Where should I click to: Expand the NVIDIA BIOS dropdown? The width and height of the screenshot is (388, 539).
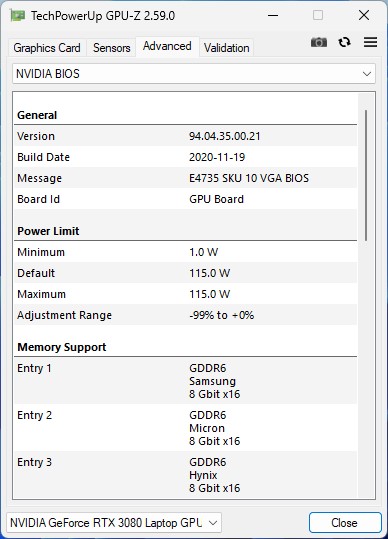[194, 74]
